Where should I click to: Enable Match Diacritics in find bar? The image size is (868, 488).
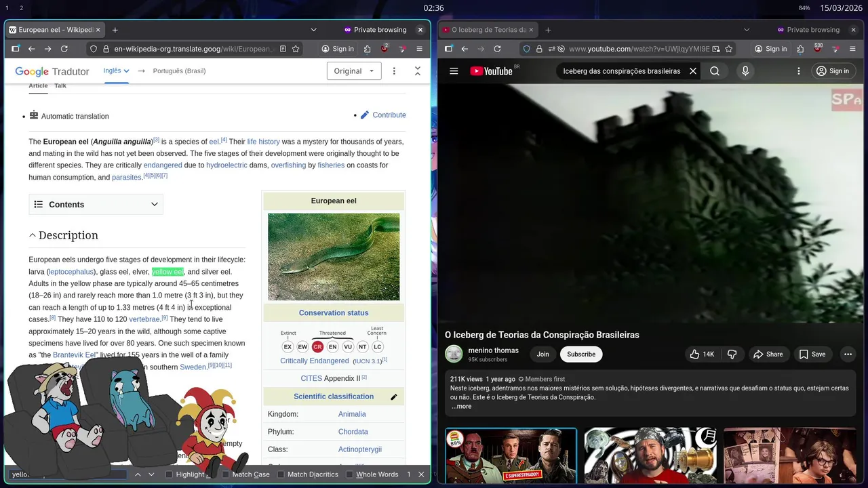point(281,474)
